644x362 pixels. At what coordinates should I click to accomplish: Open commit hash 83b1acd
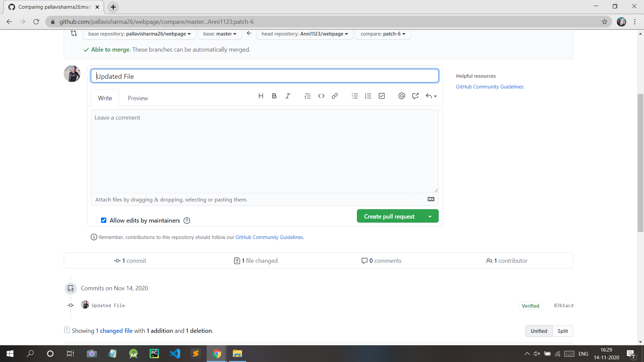563,305
